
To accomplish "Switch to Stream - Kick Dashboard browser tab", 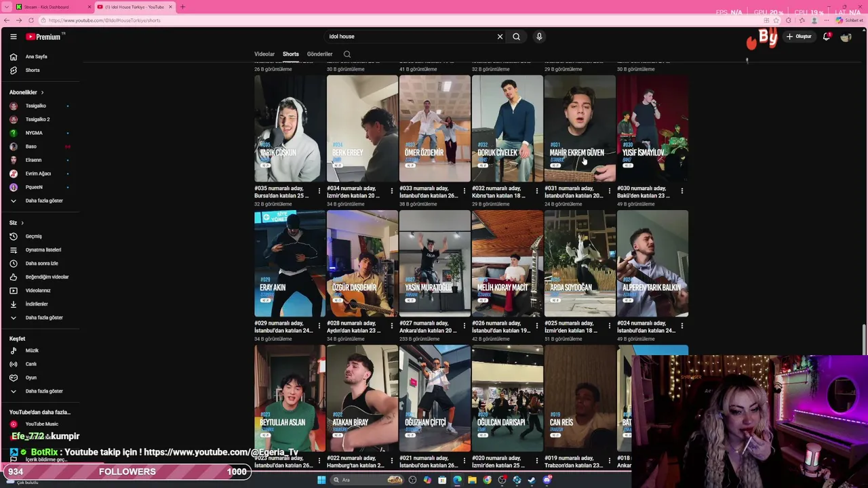I will [x=53, y=7].
